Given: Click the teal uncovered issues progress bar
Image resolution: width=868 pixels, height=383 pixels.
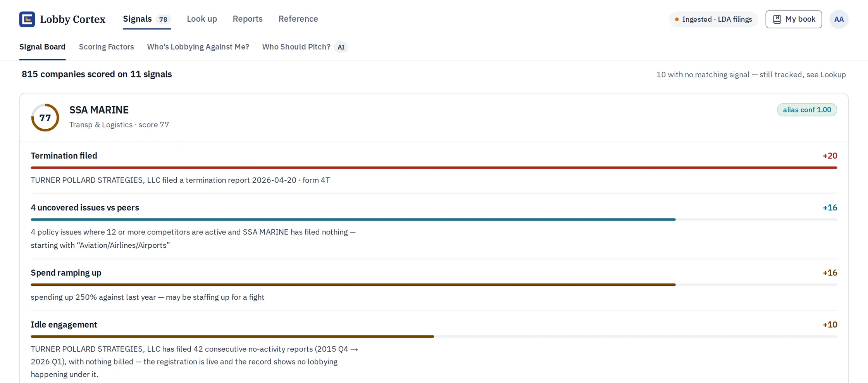Looking at the screenshot, I should 353,219.
